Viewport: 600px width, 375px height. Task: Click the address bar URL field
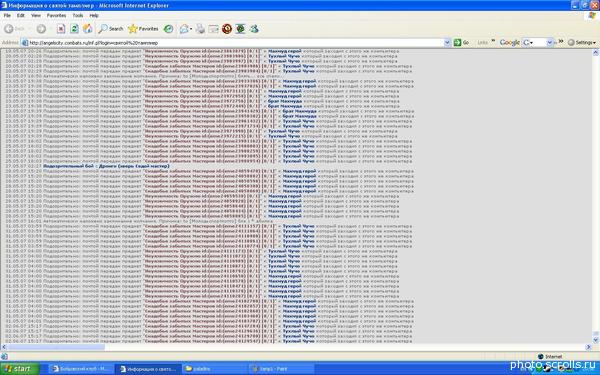point(233,42)
